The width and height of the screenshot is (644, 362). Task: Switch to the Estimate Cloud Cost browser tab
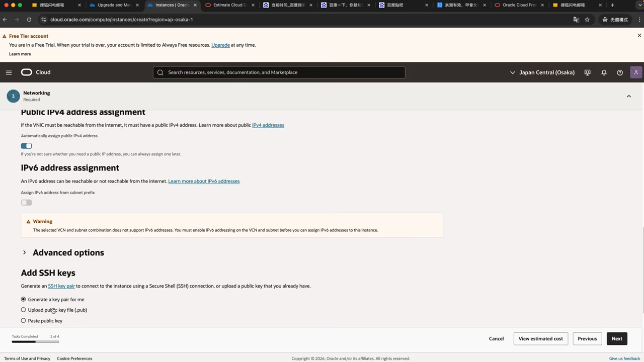click(230, 5)
